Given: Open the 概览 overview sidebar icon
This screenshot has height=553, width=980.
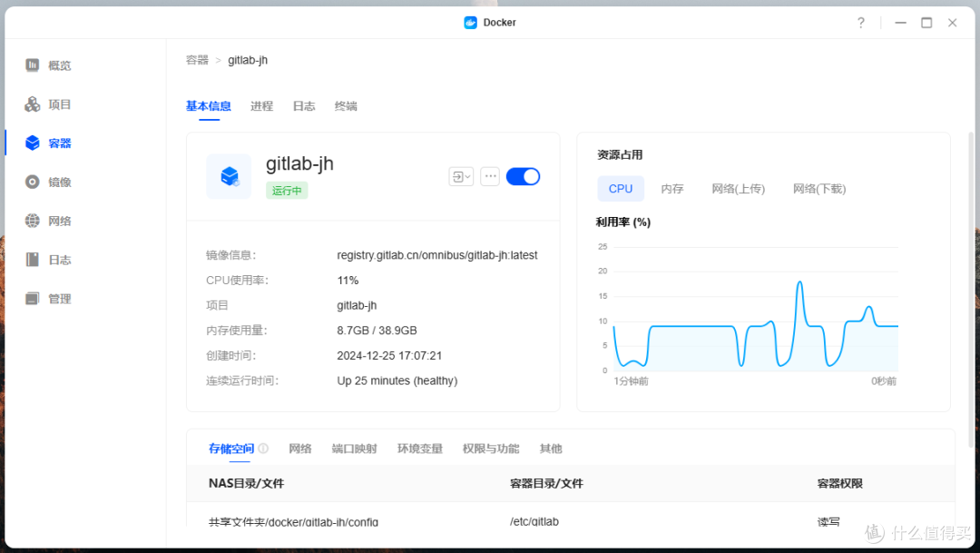Looking at the screenshot, I should point(47,64).
